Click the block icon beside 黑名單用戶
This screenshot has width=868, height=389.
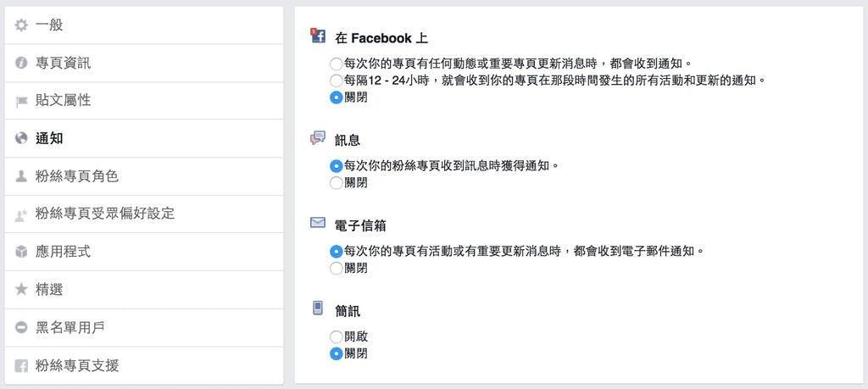[21, 327]
